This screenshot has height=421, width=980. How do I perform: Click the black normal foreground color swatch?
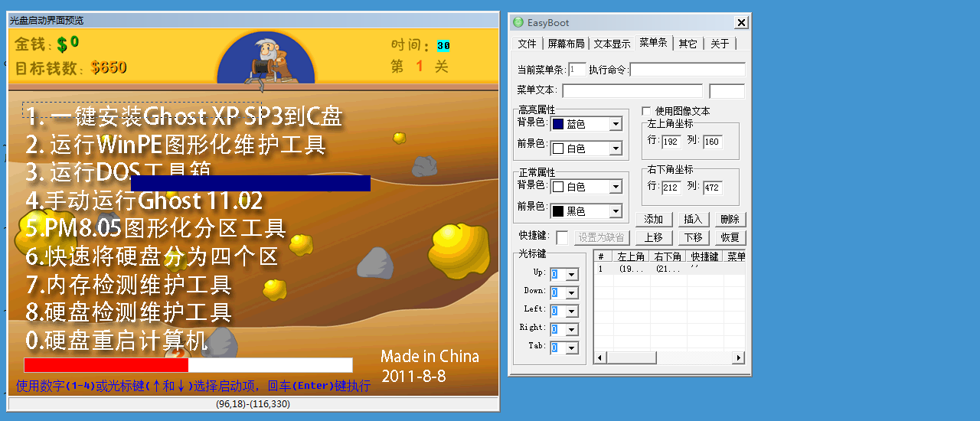[557, 211]
